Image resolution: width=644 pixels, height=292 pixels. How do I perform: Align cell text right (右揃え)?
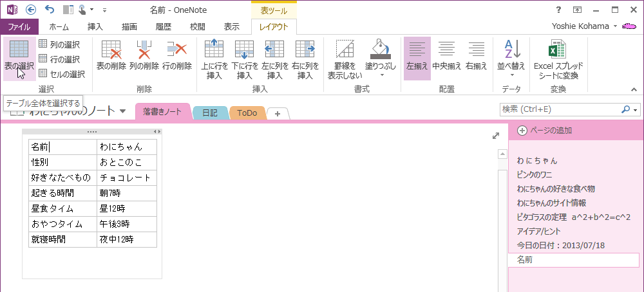click(x=477, y=55)
